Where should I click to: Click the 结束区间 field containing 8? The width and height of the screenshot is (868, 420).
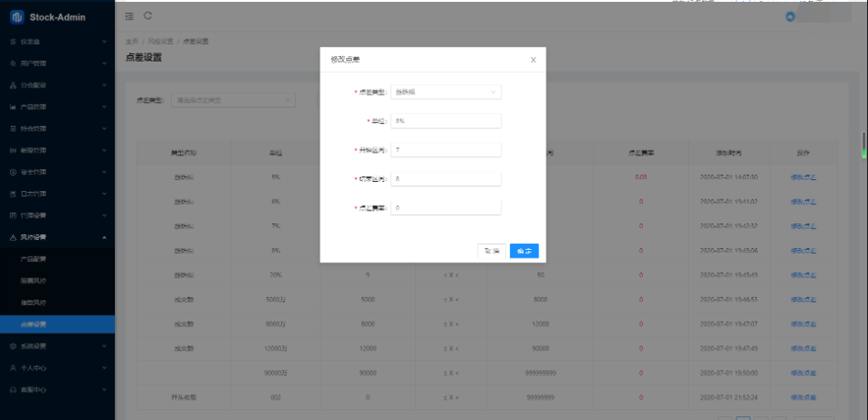coord(445,178)
